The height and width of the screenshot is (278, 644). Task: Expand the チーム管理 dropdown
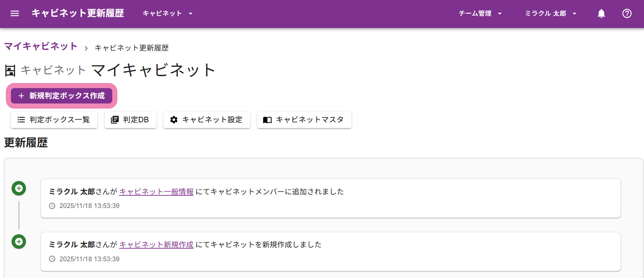tap(480, 13)
